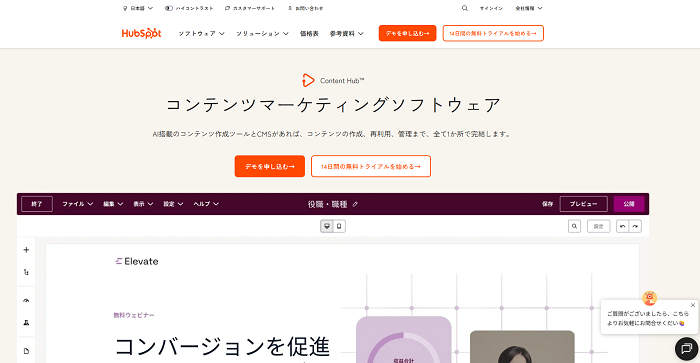Click the HubSpot logo

pos(141,33)
